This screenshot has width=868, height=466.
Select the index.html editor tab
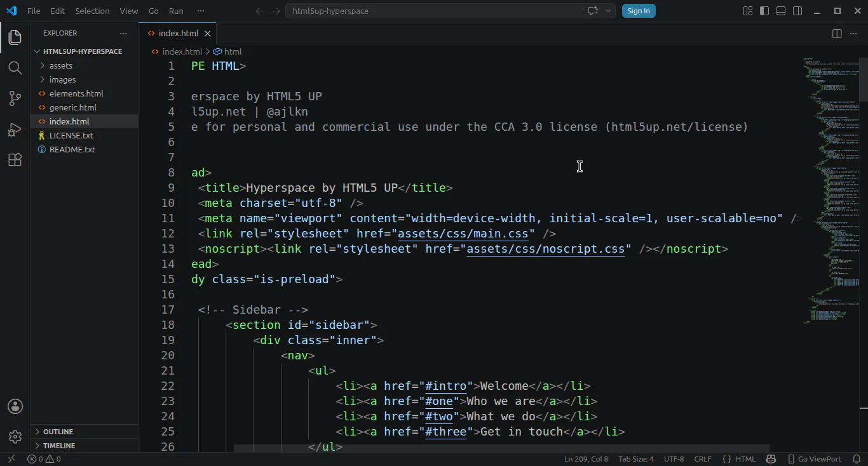pyautogui.click(x=178, y=34)
